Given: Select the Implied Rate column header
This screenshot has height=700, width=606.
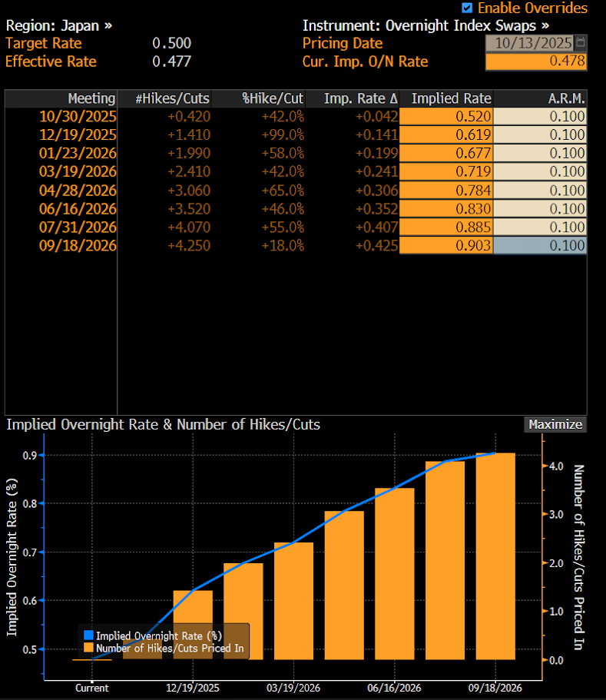Looking at the screenshot, I should pos(451,98).
